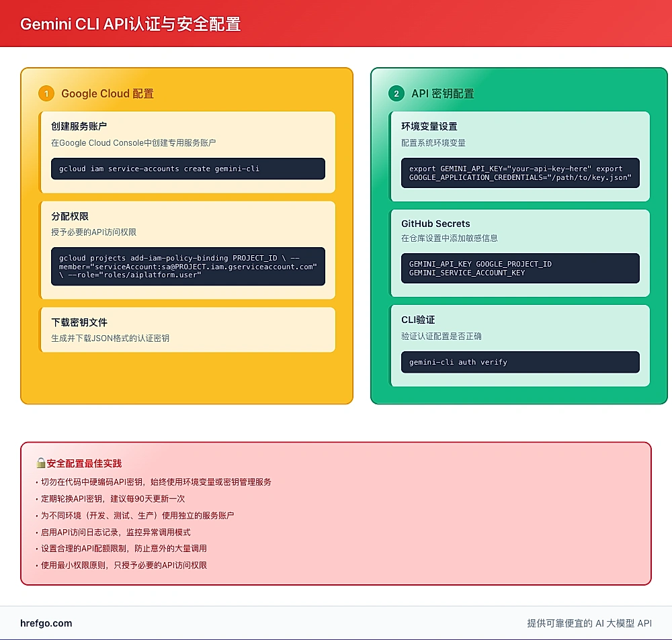Click the bullet 启用API访问日志记录
The width and height of the screenshot is (672, 640).
[x=113, y=532]
